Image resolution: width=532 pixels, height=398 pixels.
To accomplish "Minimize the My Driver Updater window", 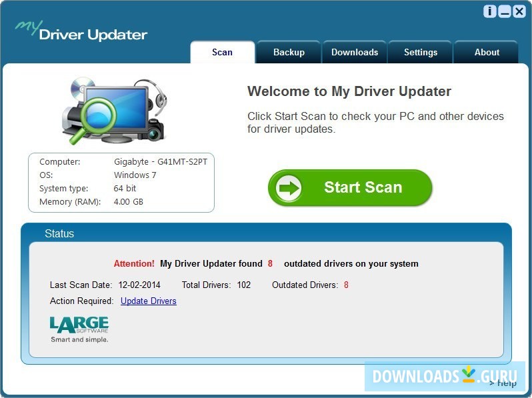I will point(505,11).
